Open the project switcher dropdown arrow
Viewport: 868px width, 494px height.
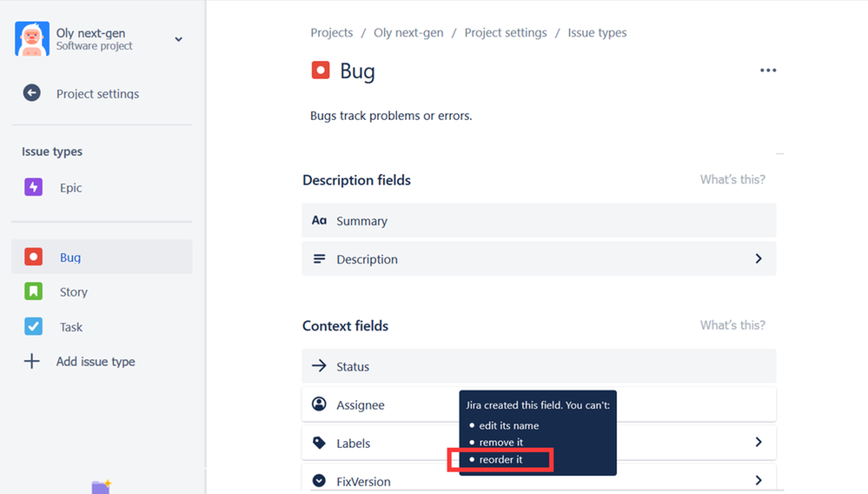178,39
